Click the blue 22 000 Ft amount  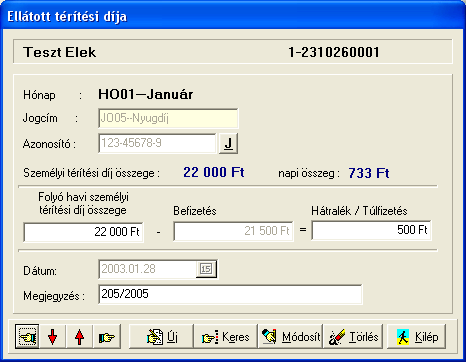coord(214,172)
